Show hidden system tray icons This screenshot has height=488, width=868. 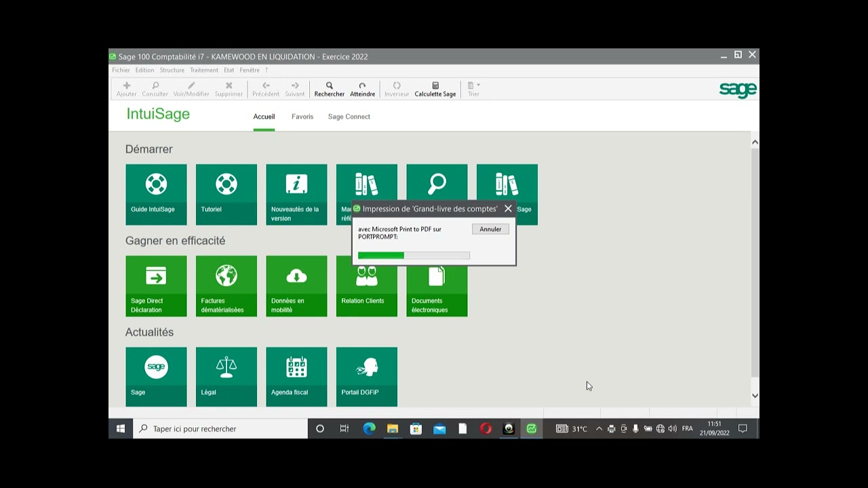(599, 428)
